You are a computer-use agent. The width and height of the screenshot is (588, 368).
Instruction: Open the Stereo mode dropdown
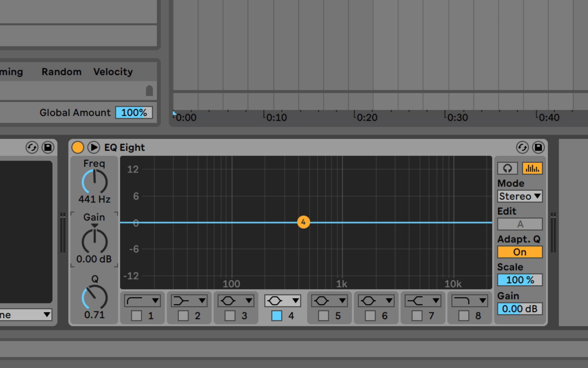(520, 196)
